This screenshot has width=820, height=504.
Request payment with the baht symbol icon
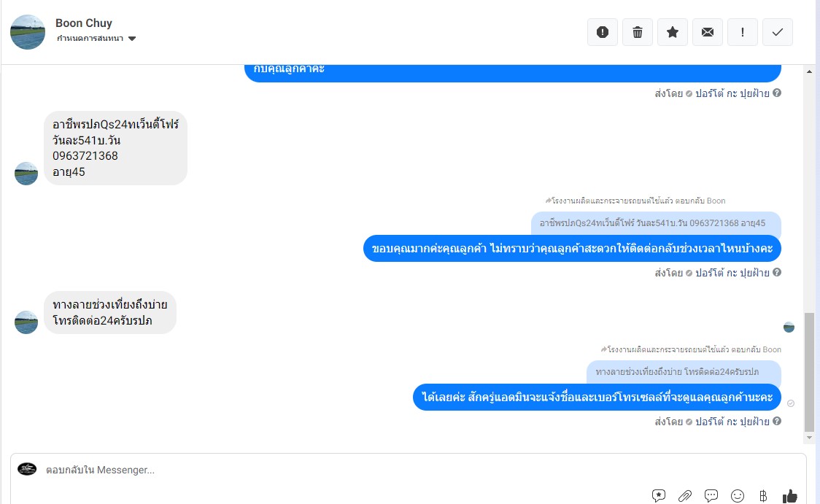[x=763, y=496]
